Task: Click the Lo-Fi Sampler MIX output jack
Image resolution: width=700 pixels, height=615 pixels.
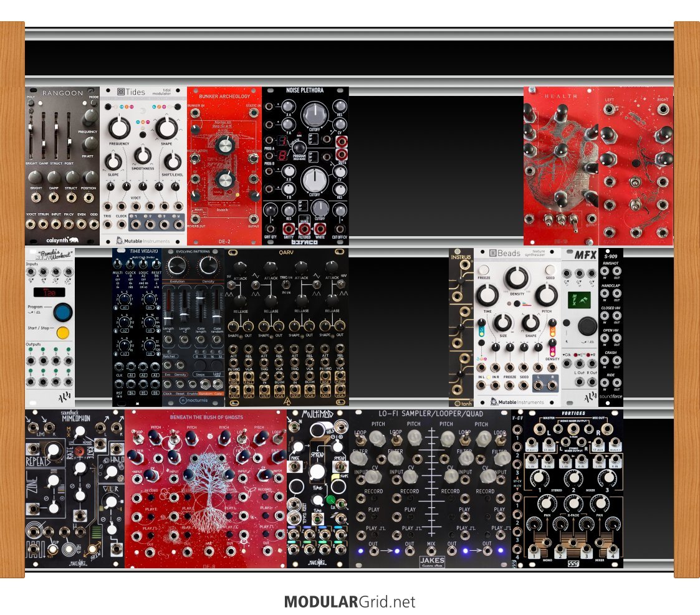Action: pos(431,552)
